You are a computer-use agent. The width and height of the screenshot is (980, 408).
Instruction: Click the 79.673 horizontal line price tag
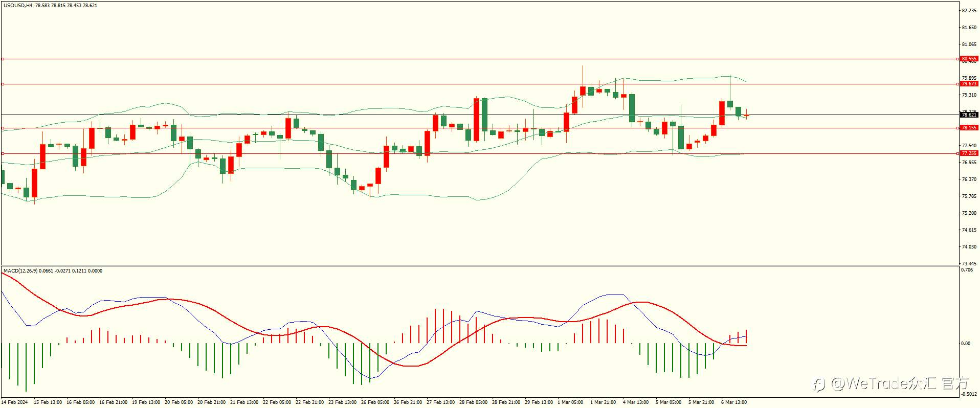click(969, 84)
